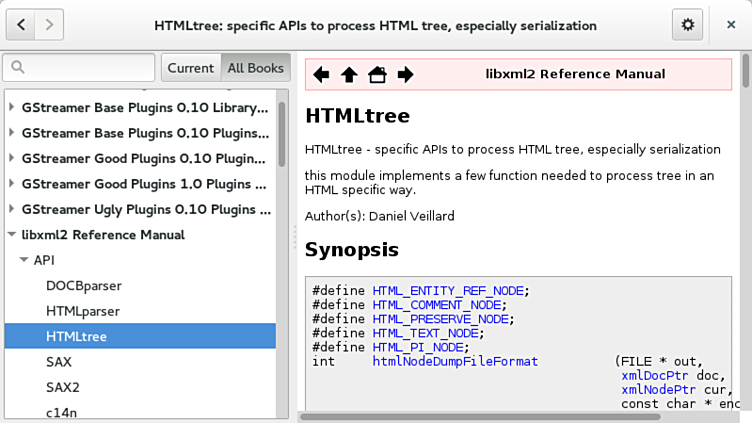
Task: Click the forward navigation arrow in header
Action: 49,24
